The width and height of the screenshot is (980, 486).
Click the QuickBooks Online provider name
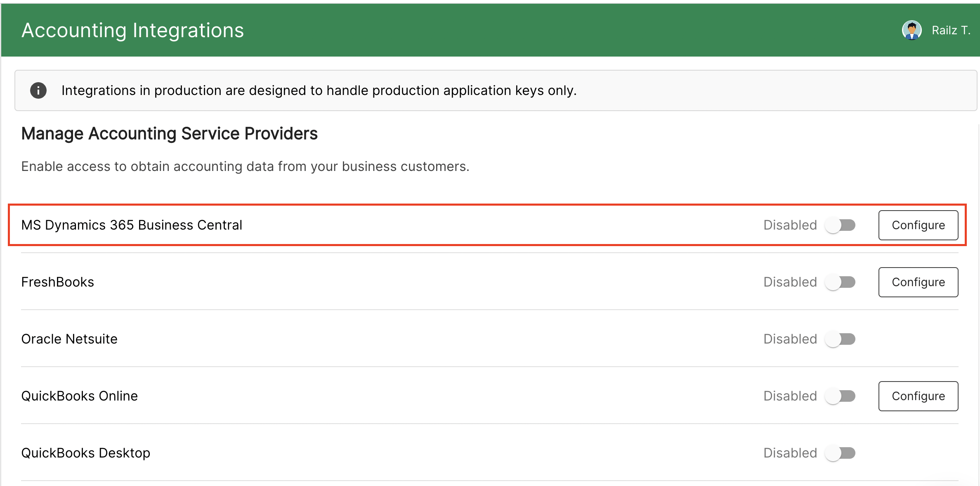[80, 396]
